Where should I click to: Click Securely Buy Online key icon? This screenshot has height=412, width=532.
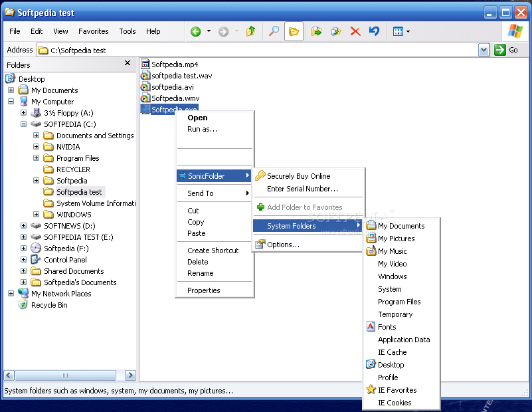[260, 175]
